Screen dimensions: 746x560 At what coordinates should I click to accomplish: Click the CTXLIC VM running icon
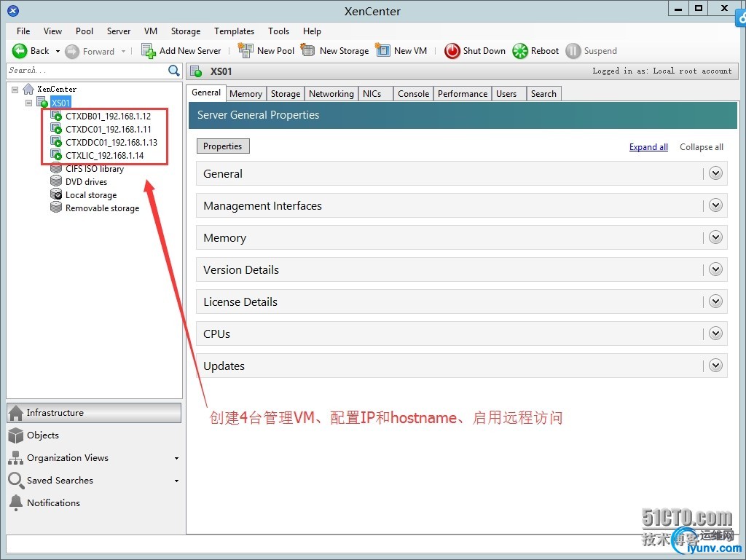56,155
